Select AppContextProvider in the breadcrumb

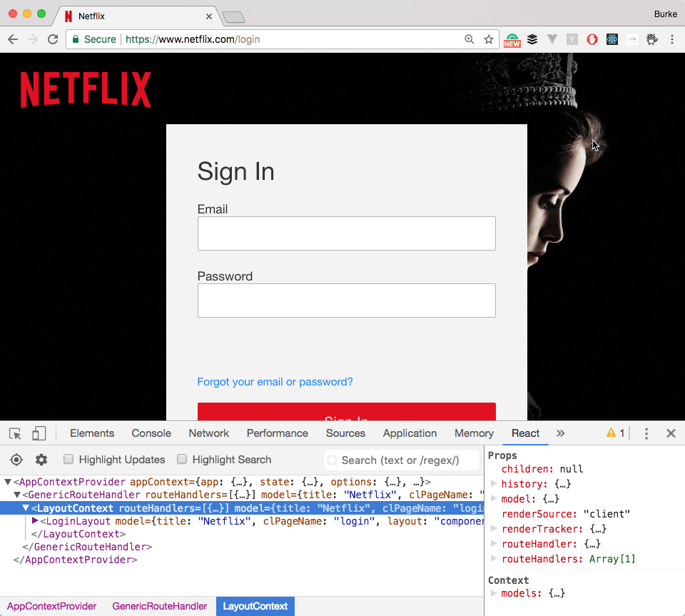pyautogui.click(x=51, y=607)
